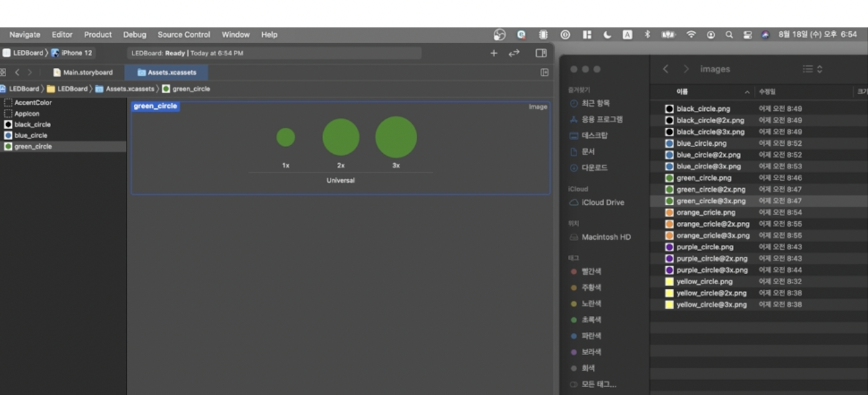Switch to the Main.storyboard tab
868x395 pixels.
click(83, 72)
